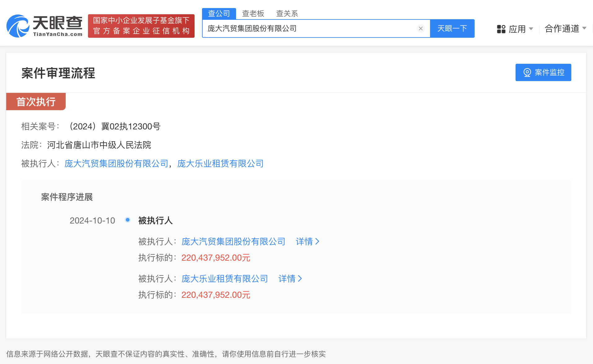Click the 案件监控 button
This screenshot has width=593, height=364.
point(543,72)
